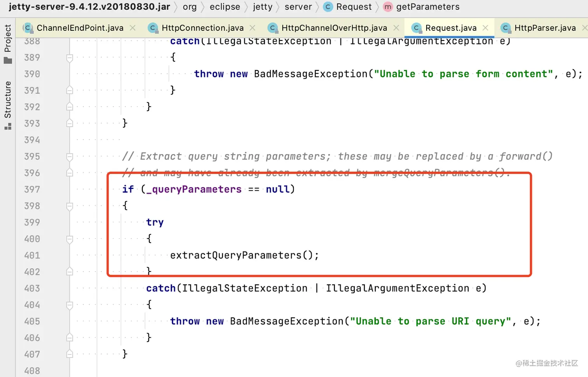Switch to ChannelEndPoint.java tab
Viewport: 588px width, 377px height.
pyautogui.click(x=80, y=28)
